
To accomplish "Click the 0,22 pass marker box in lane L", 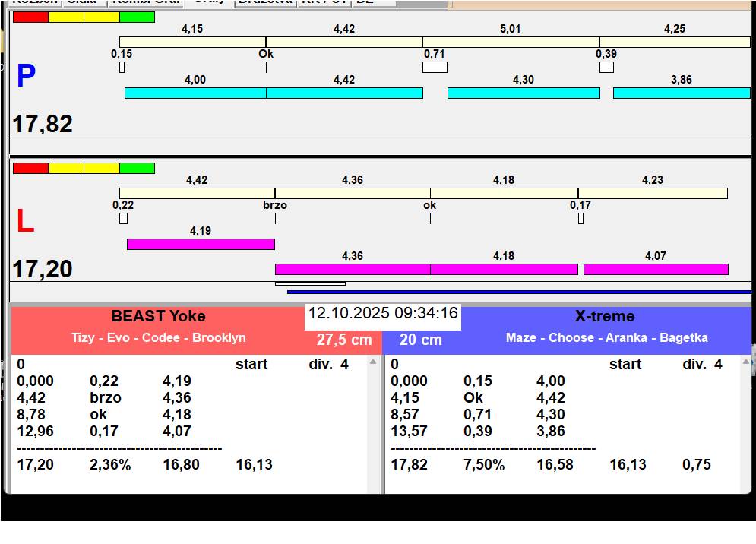I will click(x=123, y=218).
